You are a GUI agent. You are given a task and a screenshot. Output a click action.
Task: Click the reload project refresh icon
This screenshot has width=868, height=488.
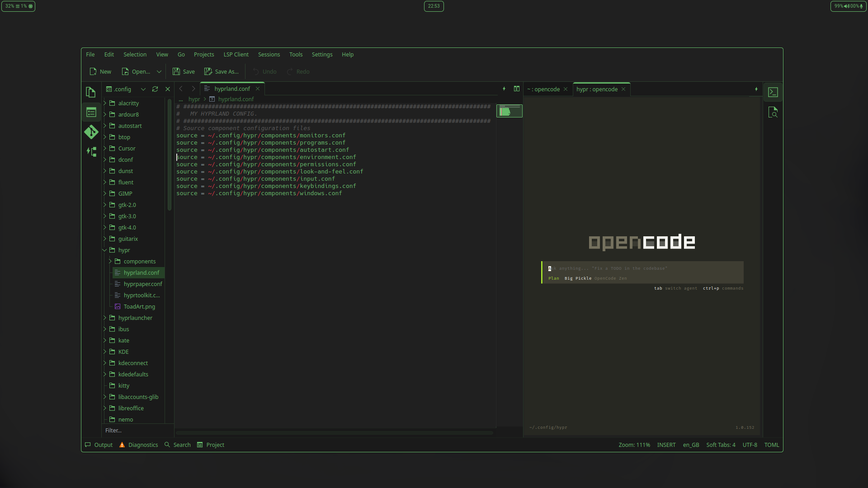155,89
